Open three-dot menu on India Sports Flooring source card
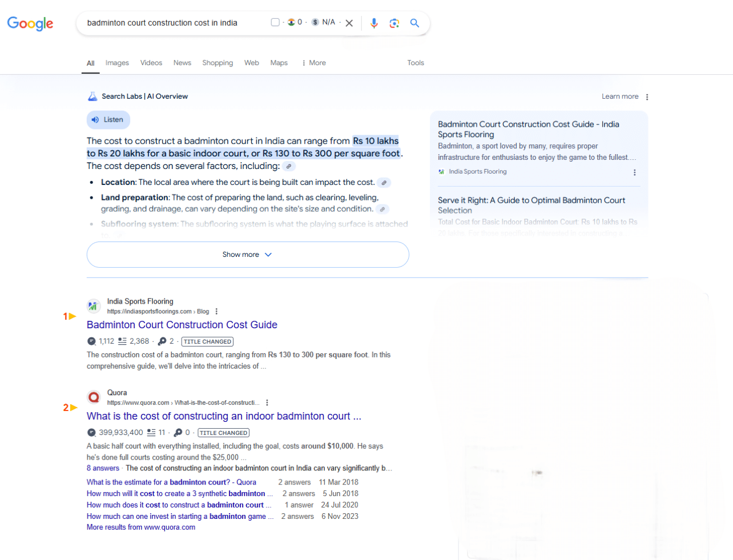 pyautogui.click(x=635, y=172)
